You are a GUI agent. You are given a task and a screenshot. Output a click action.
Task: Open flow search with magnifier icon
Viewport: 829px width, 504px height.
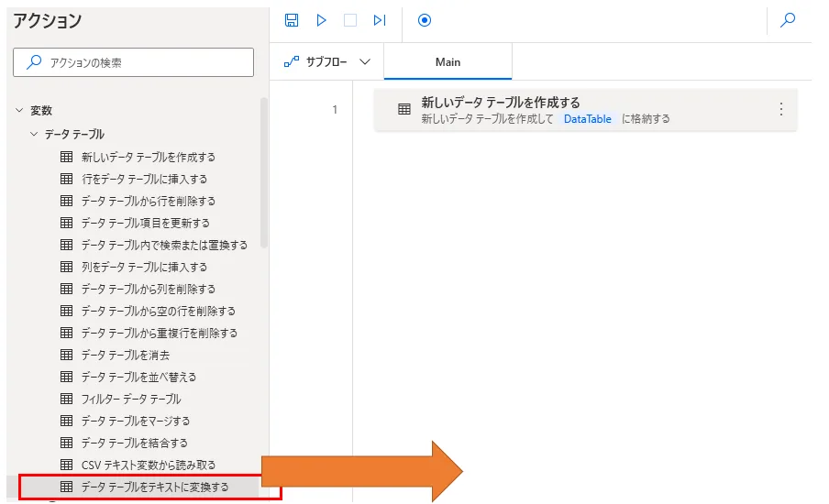coord(787,20)
